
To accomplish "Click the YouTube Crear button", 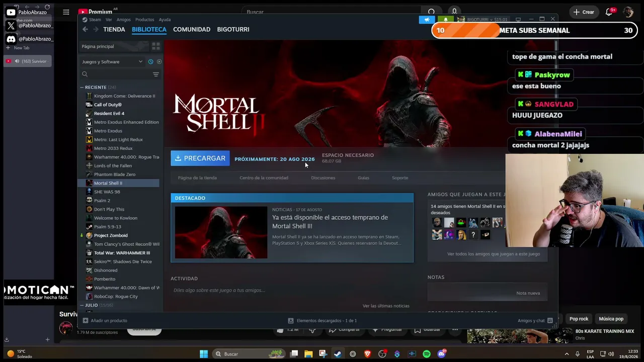I will 584,12.
